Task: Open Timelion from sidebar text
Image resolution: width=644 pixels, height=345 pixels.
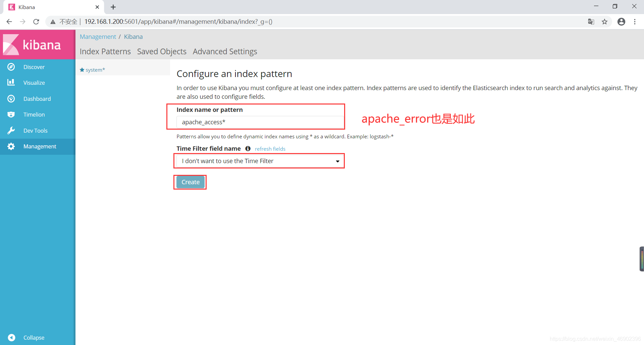Action: click(34, 115)
